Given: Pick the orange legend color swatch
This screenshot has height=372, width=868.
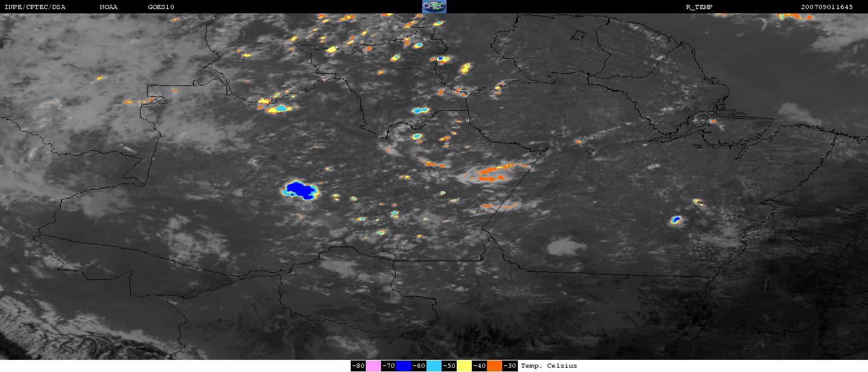Looking at the screenshot, I should coord(495,366).
